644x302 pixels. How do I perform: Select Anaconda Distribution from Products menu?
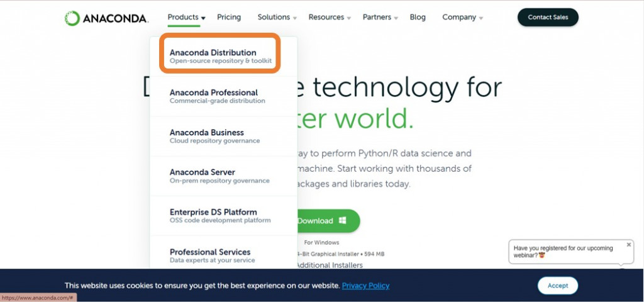pyautogui.click(x=221, y=56)
